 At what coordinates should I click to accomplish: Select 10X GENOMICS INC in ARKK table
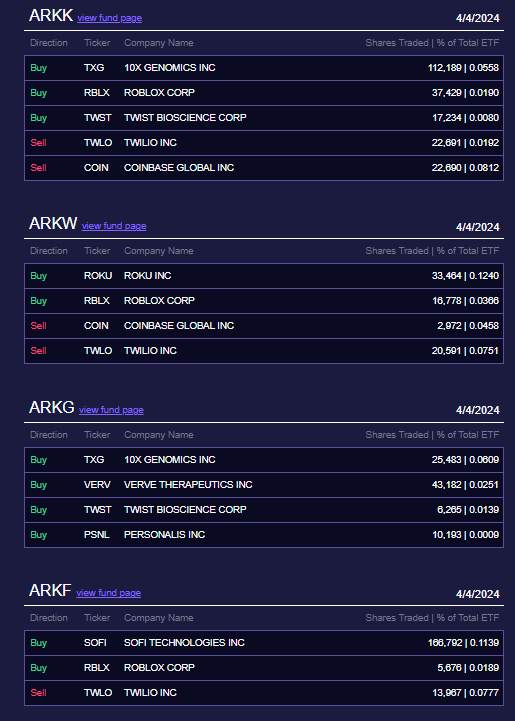[170, 68]
